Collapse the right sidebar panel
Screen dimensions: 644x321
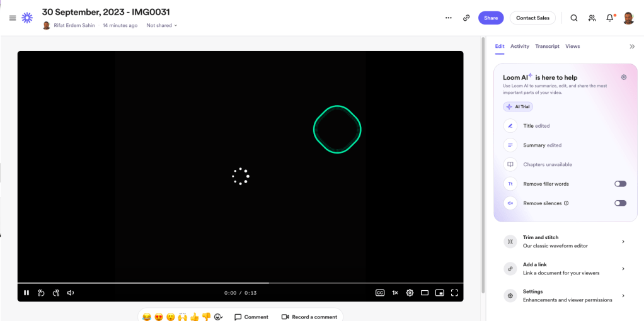pyautogui.click(x=632, y=47)
